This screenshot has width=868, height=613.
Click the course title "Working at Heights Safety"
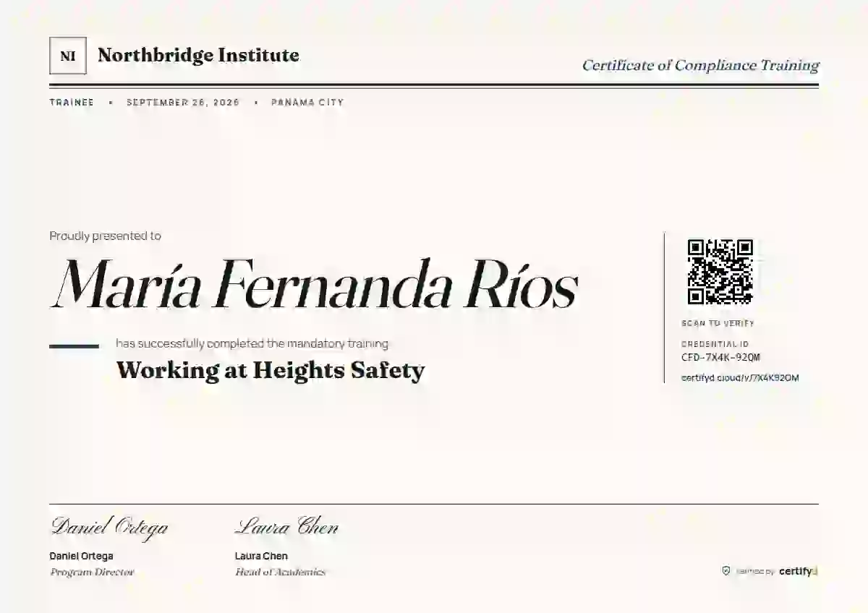(x=271, y=370)
